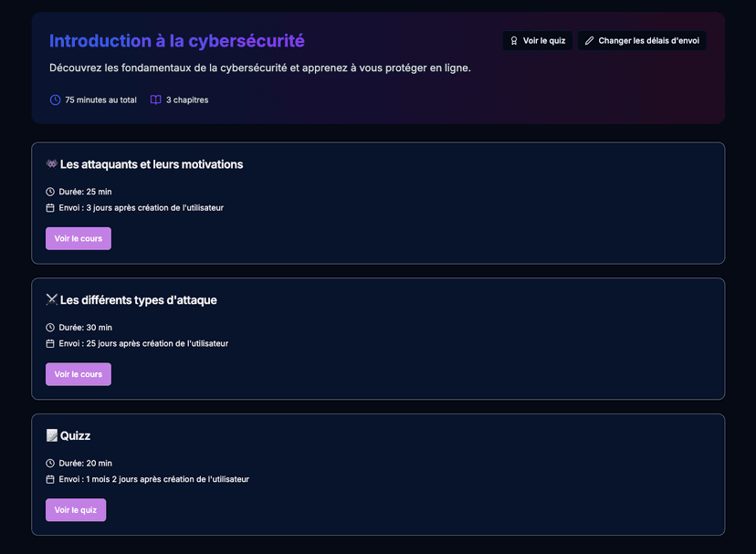The image size is (756, 554).
Task: Click the clock icon beside Durée: 20 min
Action: pos(50,464)
